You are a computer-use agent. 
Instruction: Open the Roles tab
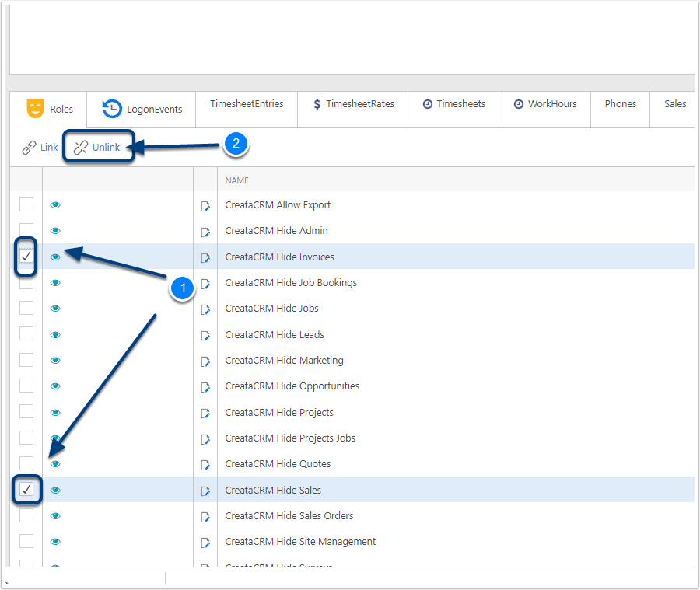(49, 110)
